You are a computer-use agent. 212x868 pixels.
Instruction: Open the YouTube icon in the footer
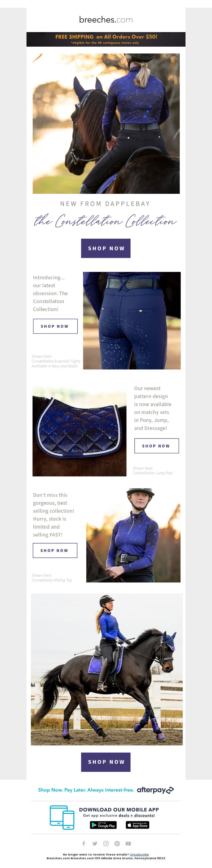tap(128, 843)
